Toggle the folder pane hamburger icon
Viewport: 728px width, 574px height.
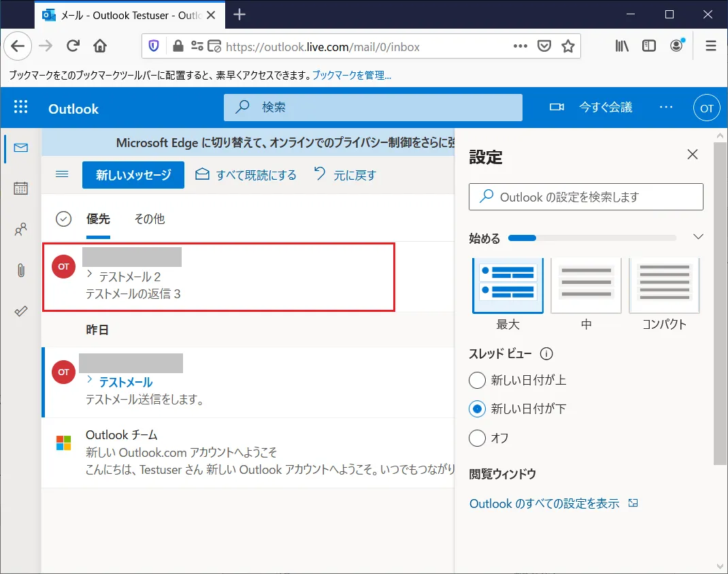(x=62, y=174)
